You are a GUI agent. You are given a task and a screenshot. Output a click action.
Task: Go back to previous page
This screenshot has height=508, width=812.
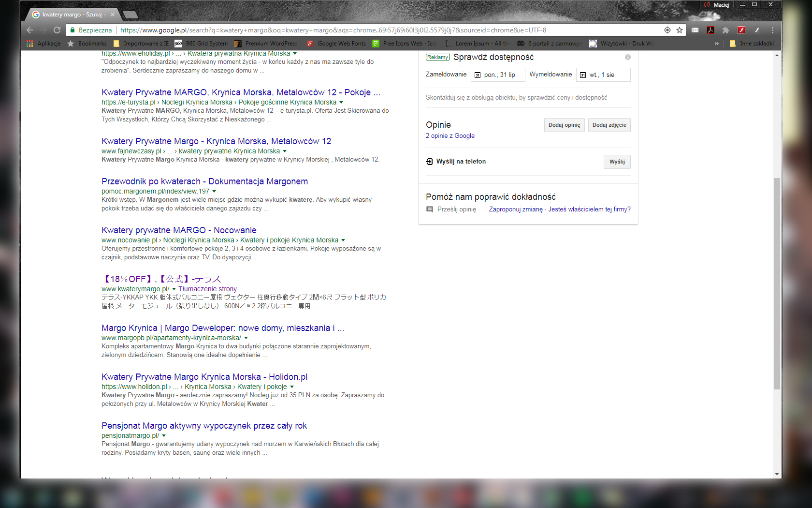(x=30, y=30)
